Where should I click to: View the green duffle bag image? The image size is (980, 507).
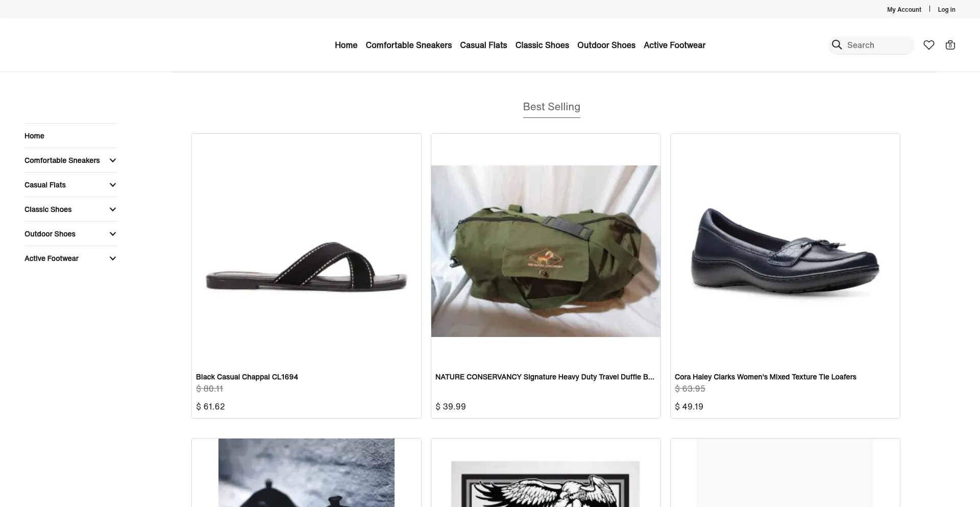coord(546,251)
